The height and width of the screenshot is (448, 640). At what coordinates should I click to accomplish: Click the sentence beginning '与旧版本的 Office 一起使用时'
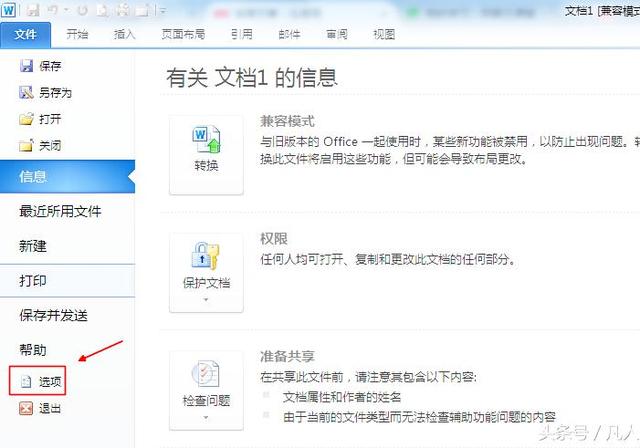click(450, 150)
